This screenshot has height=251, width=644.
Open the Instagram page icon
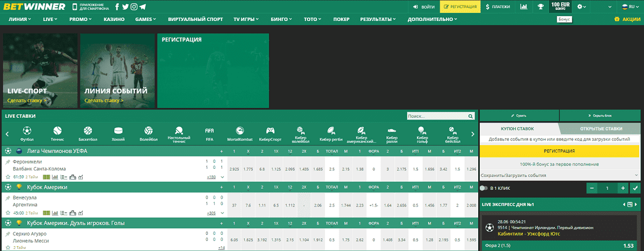(134, 7)
